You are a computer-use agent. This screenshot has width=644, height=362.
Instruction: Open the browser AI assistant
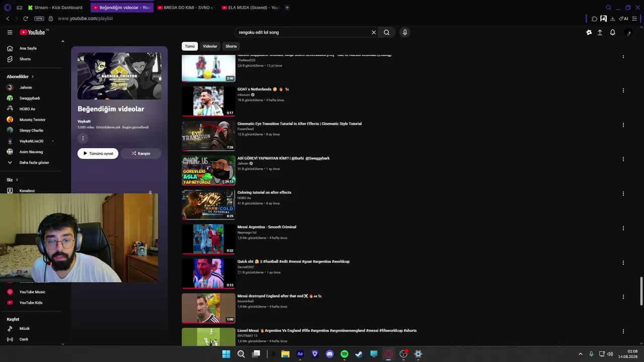[x=623, y=19]
